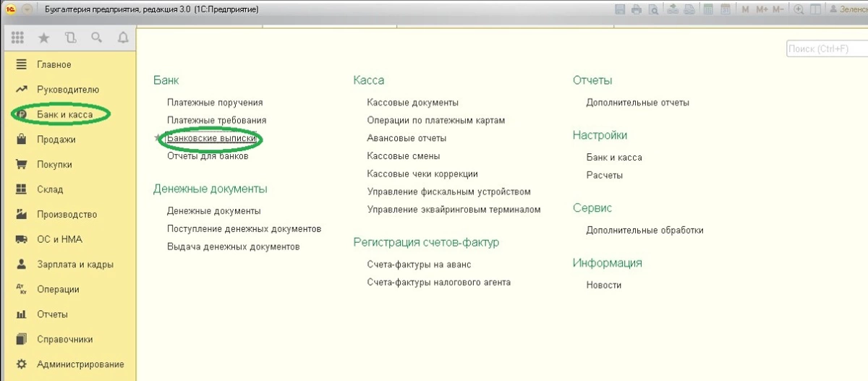The height and width of the screenshot is (381, 868).
Task: Open Управление фискальным устройством
Action: [x=448, y=192]
